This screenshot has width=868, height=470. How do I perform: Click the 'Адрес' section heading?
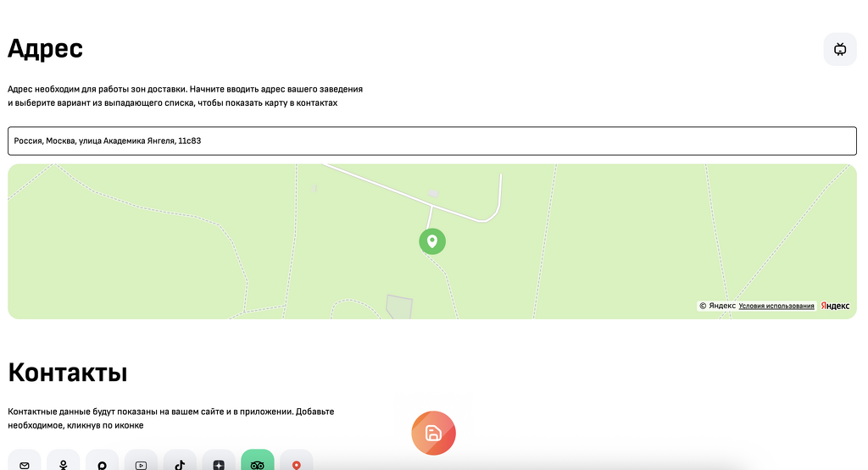point(46,48)
